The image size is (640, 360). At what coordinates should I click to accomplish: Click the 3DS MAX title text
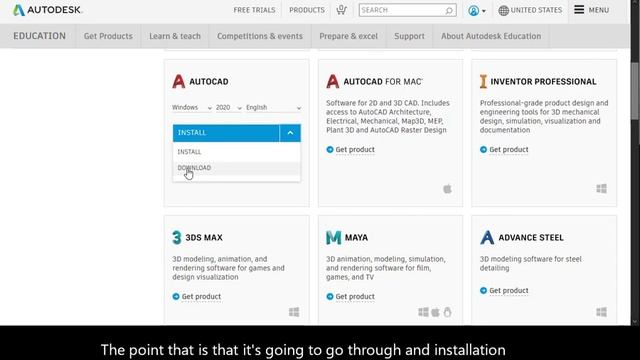pyautogui.click(x=204, y=238)
